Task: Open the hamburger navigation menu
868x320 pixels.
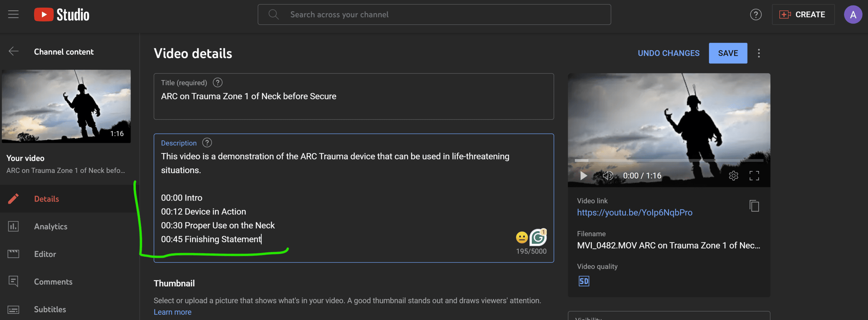Action: coord(14,15)
